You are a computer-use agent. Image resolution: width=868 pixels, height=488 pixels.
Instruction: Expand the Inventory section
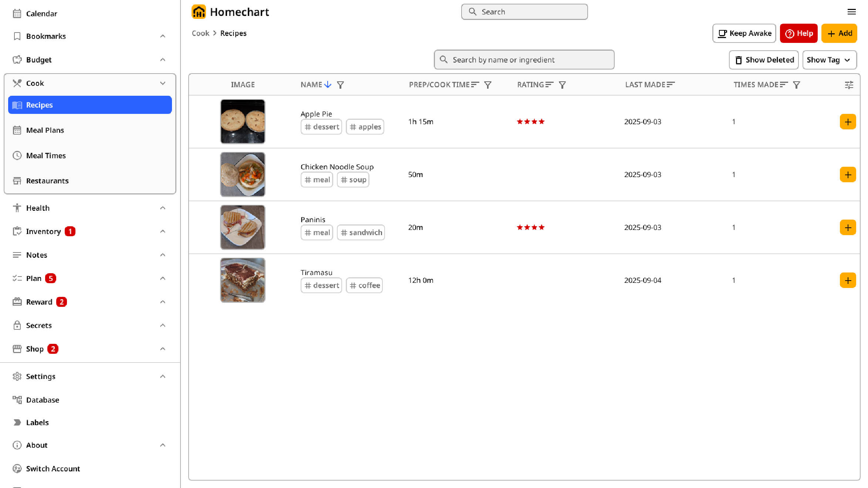click(163, 231)
